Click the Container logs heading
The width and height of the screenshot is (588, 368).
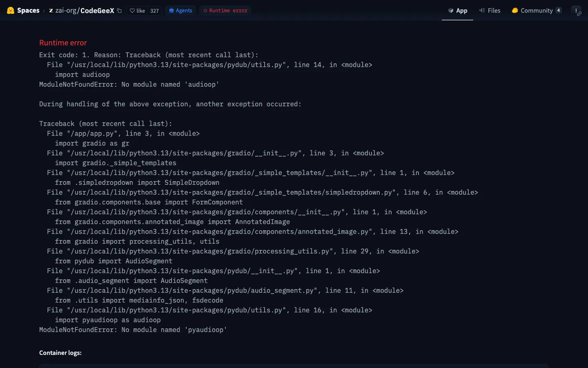60,353
